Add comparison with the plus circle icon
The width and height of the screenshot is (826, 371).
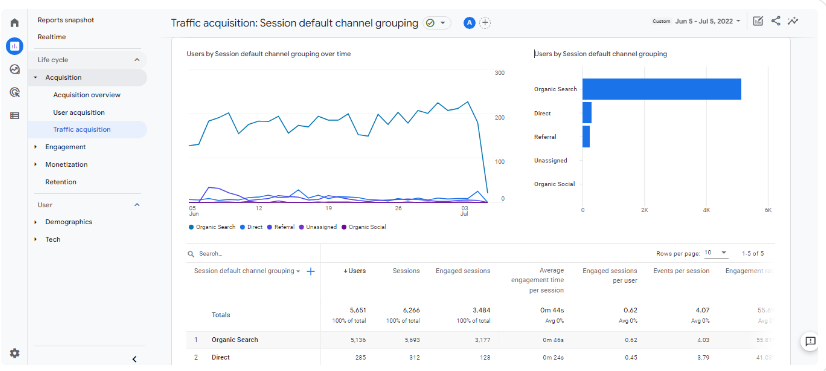pos(485,23)
